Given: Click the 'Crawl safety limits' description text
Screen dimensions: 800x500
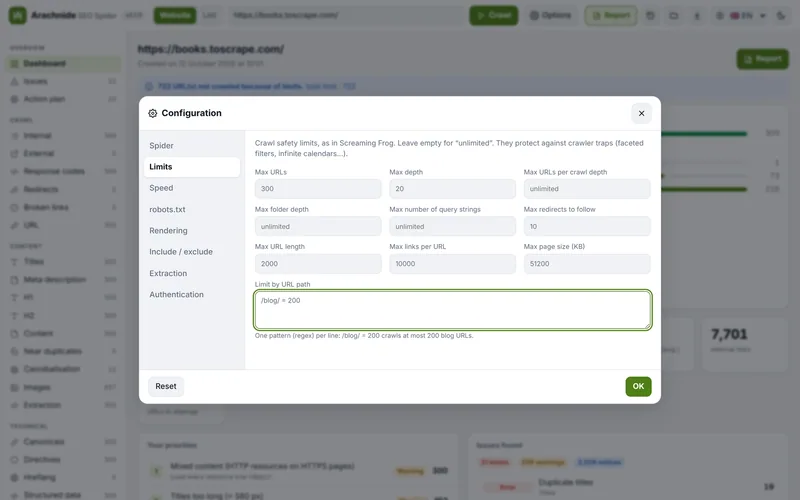Looking at the screenshot, I should point(449,148).
